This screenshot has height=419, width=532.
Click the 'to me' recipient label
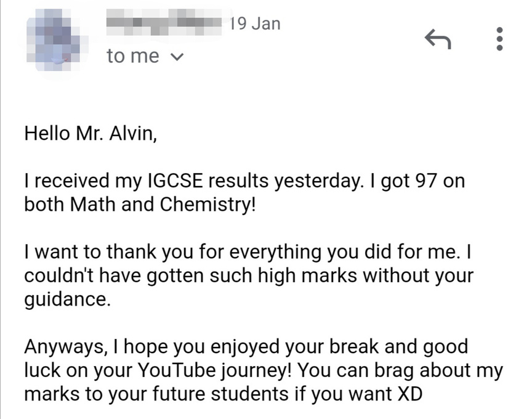[x=132, y=56]
